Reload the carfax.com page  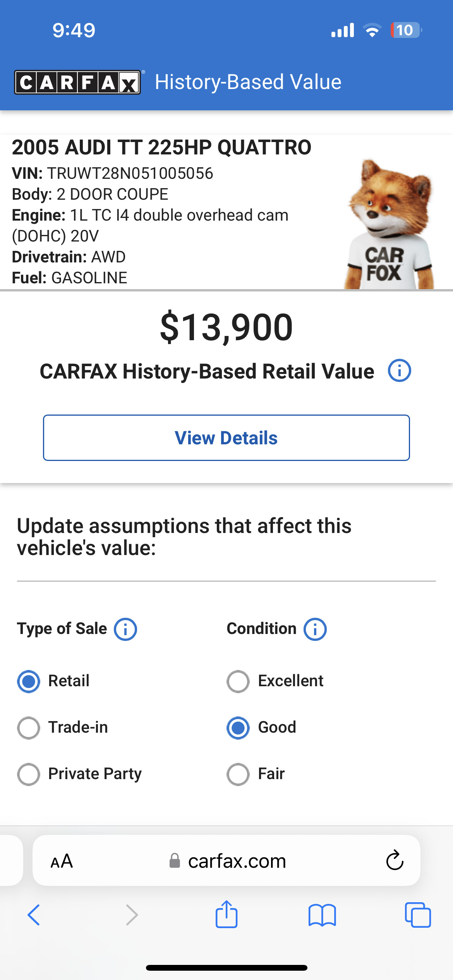(395, 860)
